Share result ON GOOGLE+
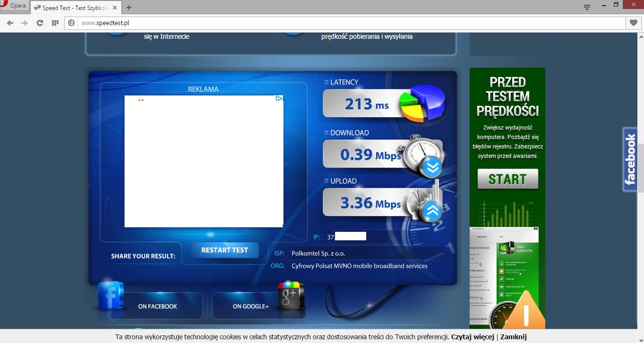Viewport: 644px width, 343px height. coord(251,306)
